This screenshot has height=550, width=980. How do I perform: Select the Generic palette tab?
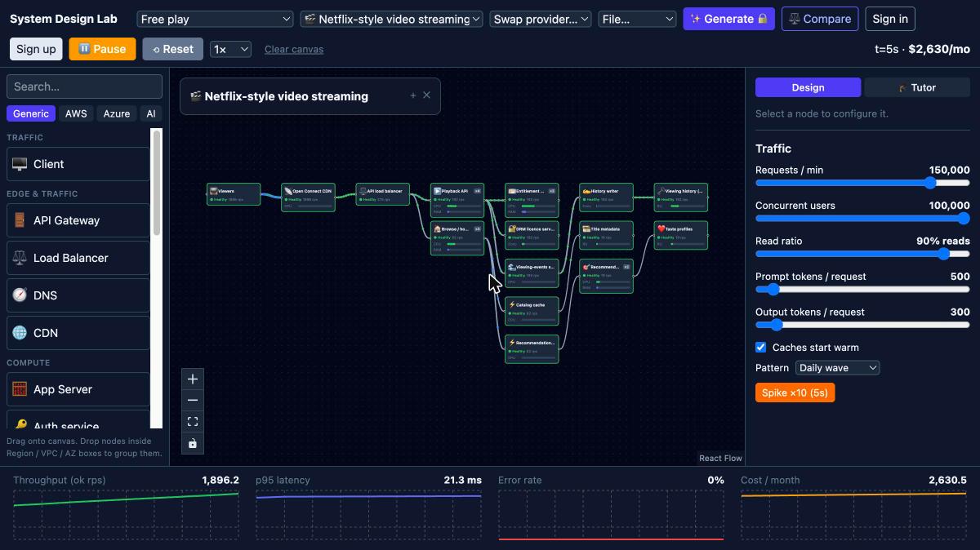(x=31, y=113)
